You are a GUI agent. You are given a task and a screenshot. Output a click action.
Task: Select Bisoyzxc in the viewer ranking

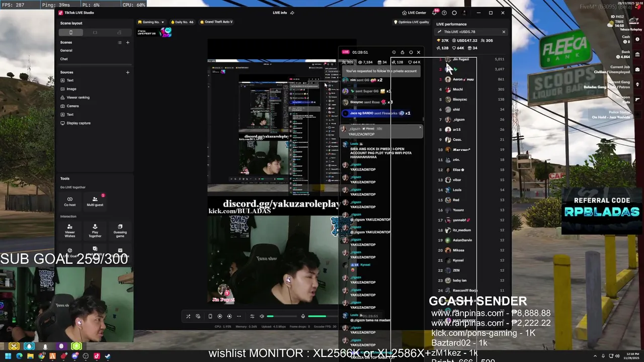pos(471,100)
